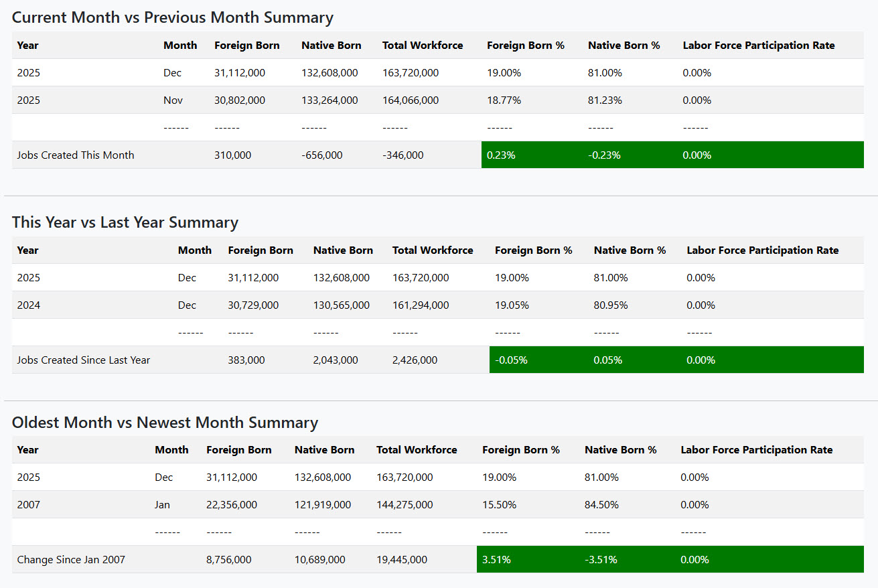Click the green 3.51% change cell
Viewport: 878px width, 588px height.
pyautogui.click(x=496, y=559)
